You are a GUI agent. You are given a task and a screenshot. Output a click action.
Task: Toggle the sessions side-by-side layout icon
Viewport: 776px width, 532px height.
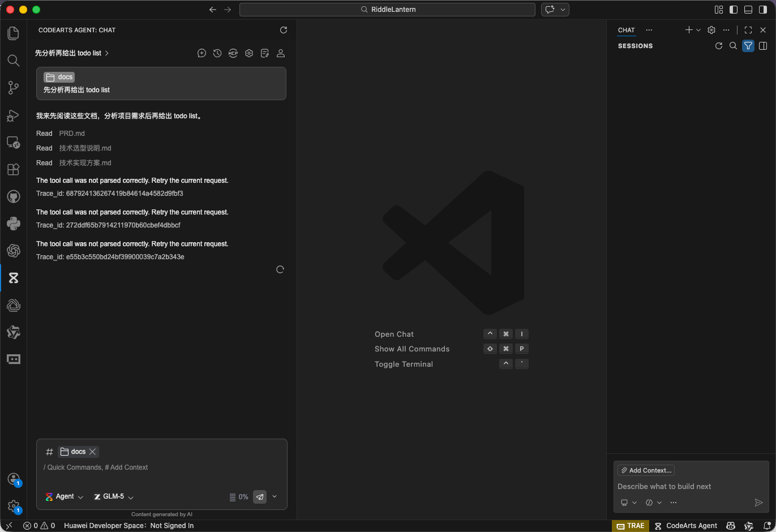(763, 46)
